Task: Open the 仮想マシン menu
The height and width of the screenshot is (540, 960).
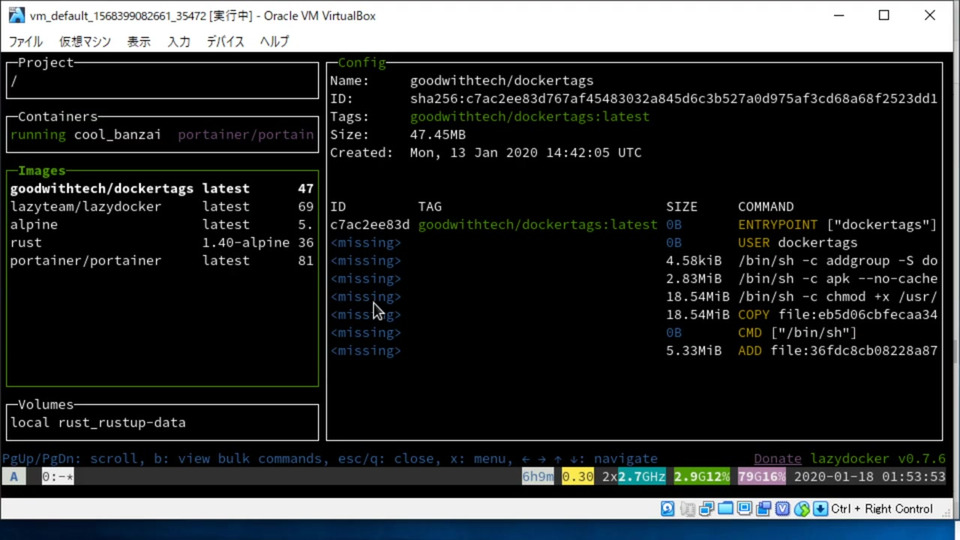Action: 85,42
